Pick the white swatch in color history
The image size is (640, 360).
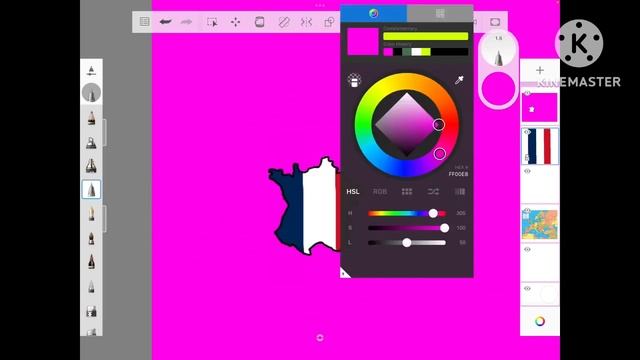[x=416, y=52]
